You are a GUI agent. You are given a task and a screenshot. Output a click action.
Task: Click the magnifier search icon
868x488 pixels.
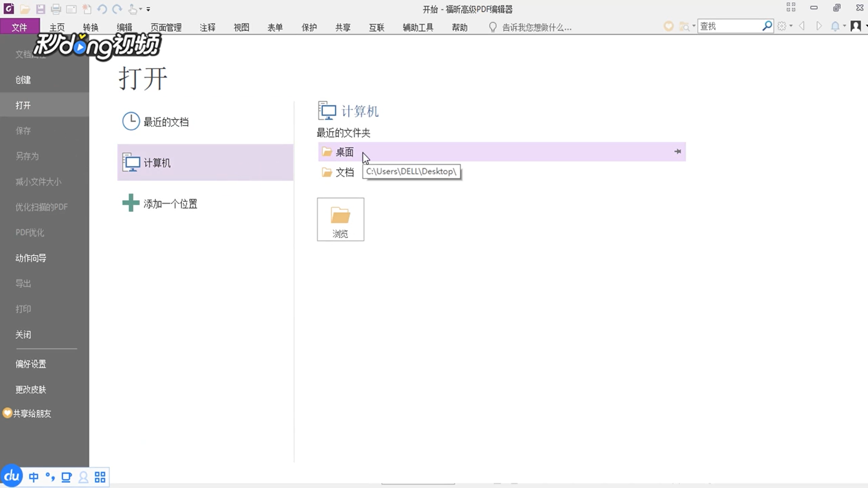pos(767,26)
